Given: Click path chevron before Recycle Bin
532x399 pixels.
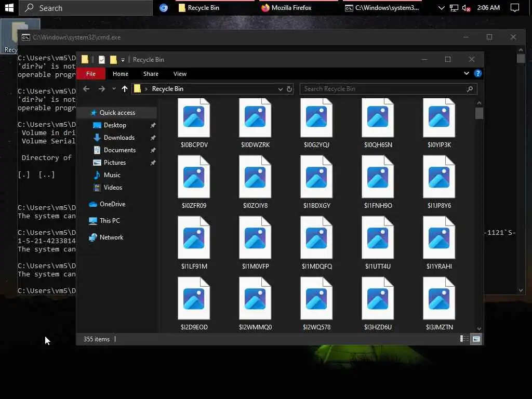Looking at the screenshot, I should click(x=146, y=89).
